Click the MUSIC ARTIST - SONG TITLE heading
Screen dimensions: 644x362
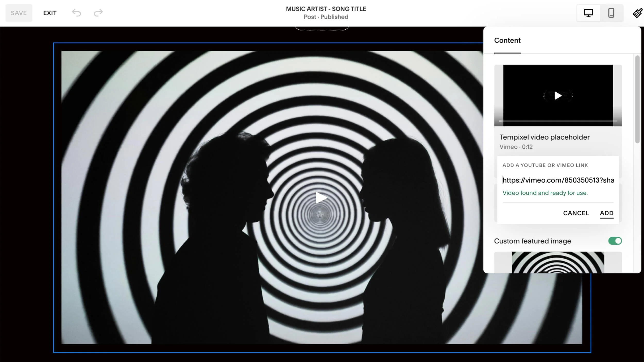(x=326, y=9)
